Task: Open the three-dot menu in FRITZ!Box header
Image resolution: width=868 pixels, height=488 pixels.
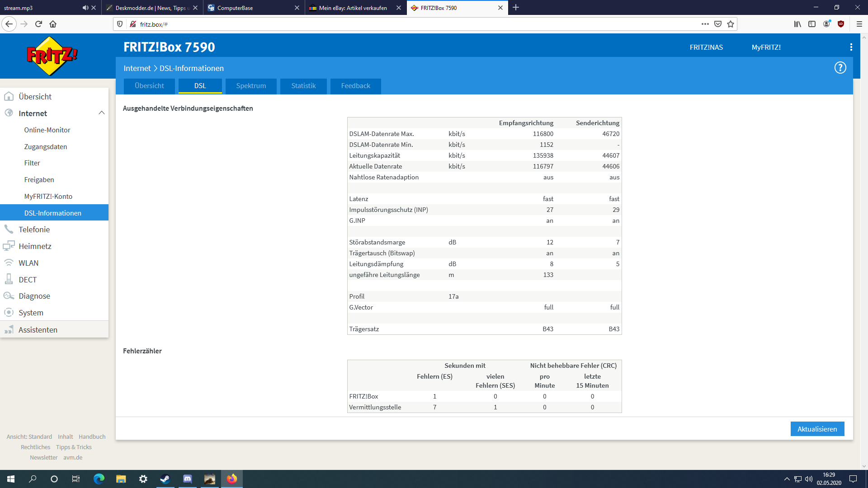Action: (851, 47)
